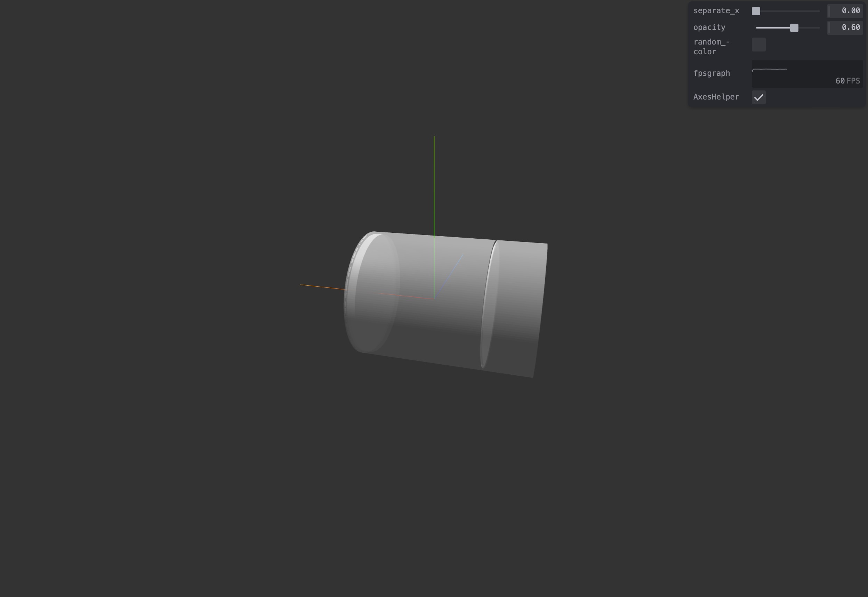This screenshot has height=597, width=868.
Task: Click the opacity label text
Action: tap(709, 27)
